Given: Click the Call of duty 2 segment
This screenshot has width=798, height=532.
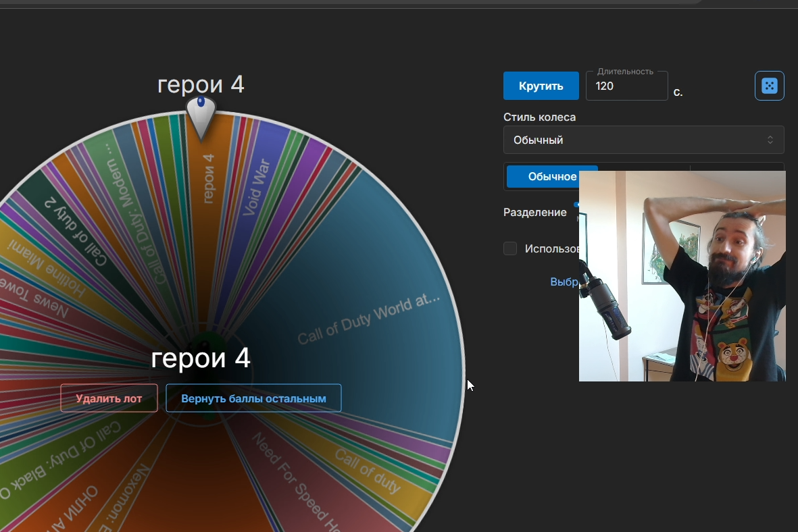Looking at the screenshot, I should [76, 230].
